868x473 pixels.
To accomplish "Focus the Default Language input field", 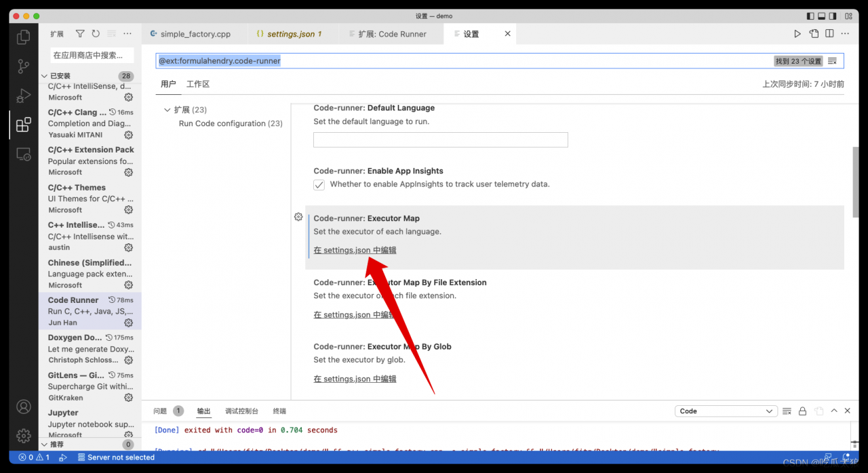I will (441, 140).
